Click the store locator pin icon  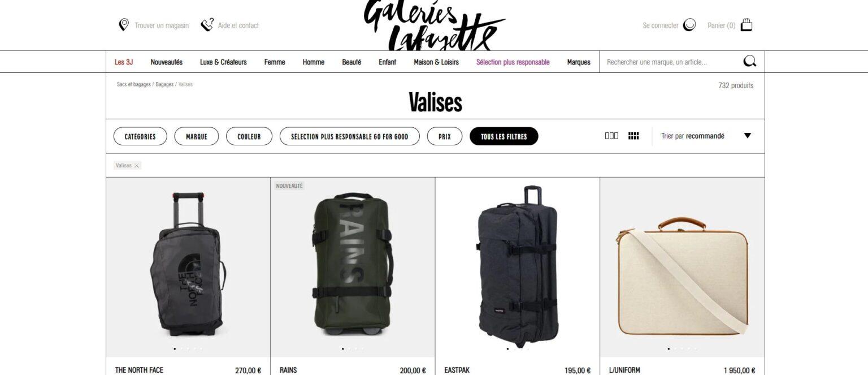[124, 25]
